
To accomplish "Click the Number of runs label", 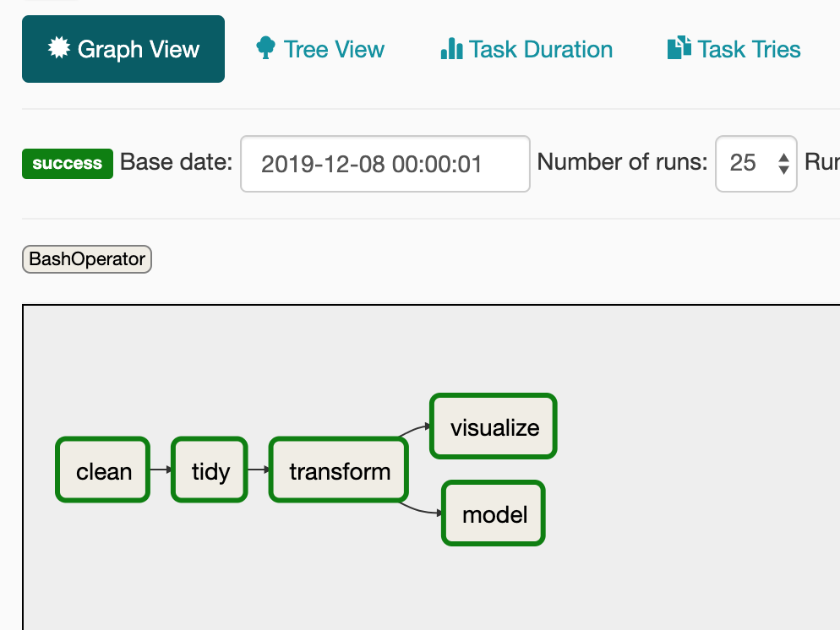I will point(623,161).
